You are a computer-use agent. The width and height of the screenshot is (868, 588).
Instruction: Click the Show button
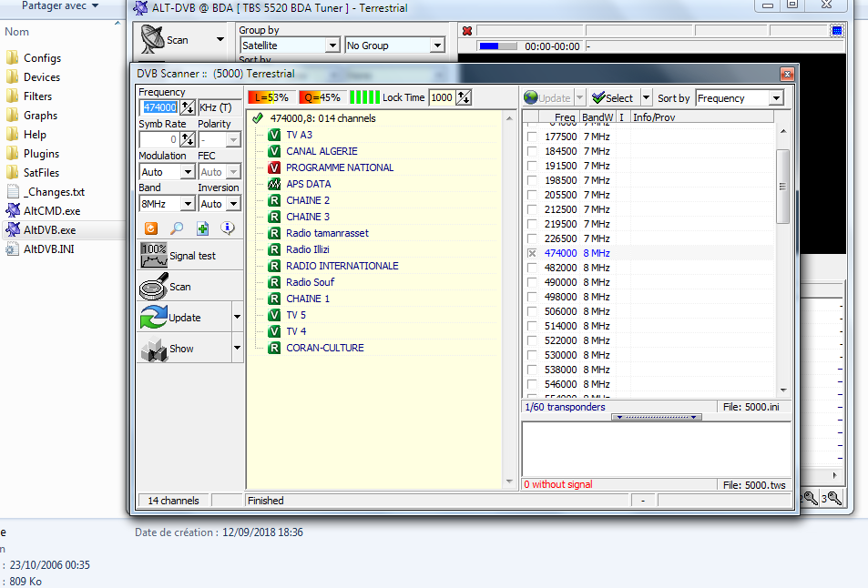183,349
